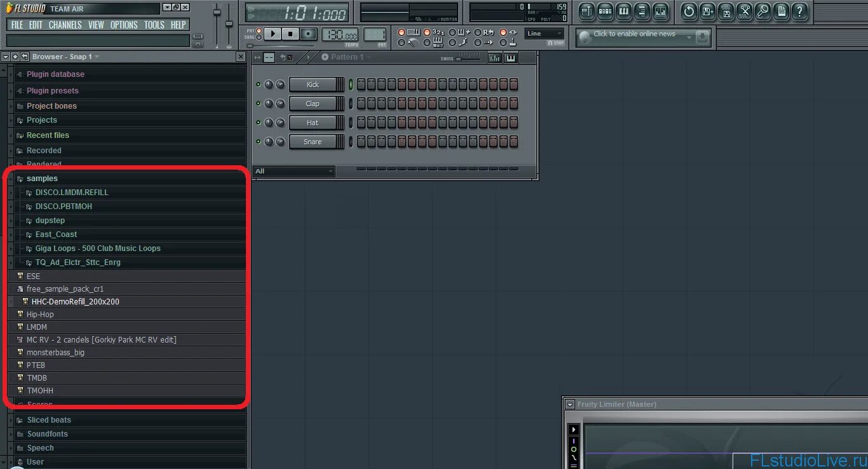The width and height of the screenshot is (868, 469).
Task: Open the playlist view icon
Action: point(587,11)
